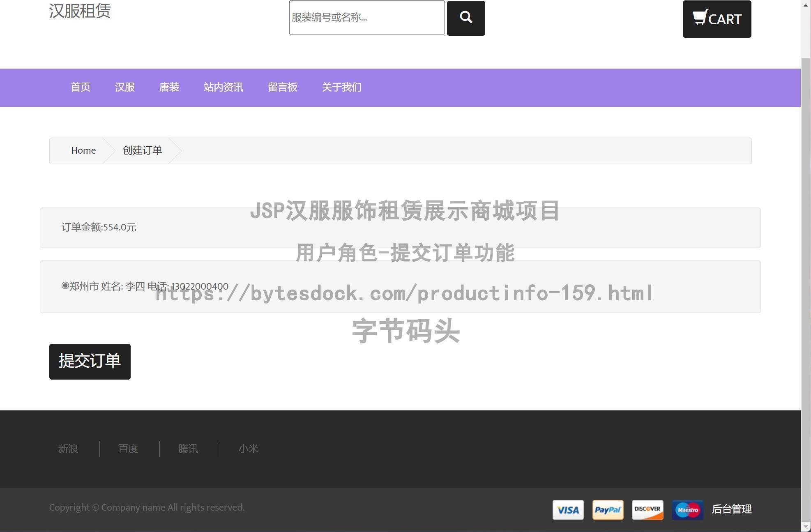Viewport: 811px width, 532px height.
Task: Open the 唐装 category tab
Action: tap(169, 87)
